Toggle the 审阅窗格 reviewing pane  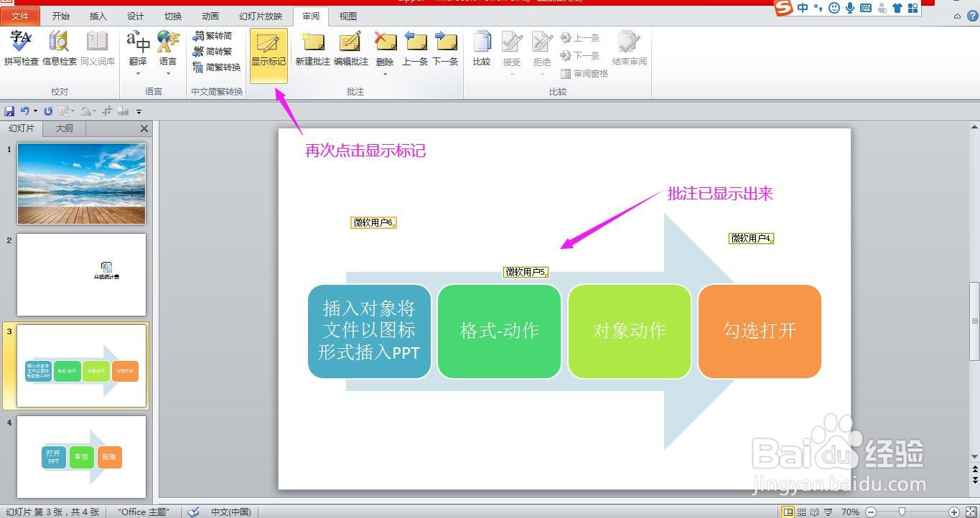[584, 73]
